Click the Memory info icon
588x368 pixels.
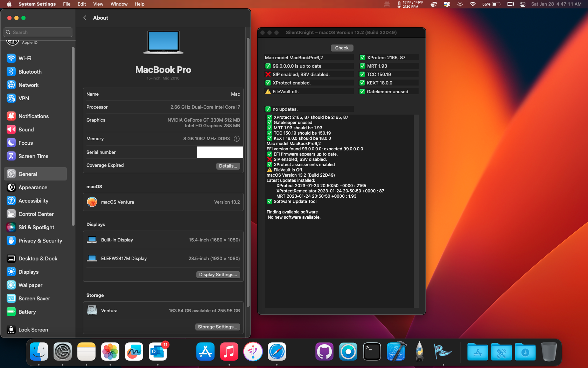coord(237,139)
